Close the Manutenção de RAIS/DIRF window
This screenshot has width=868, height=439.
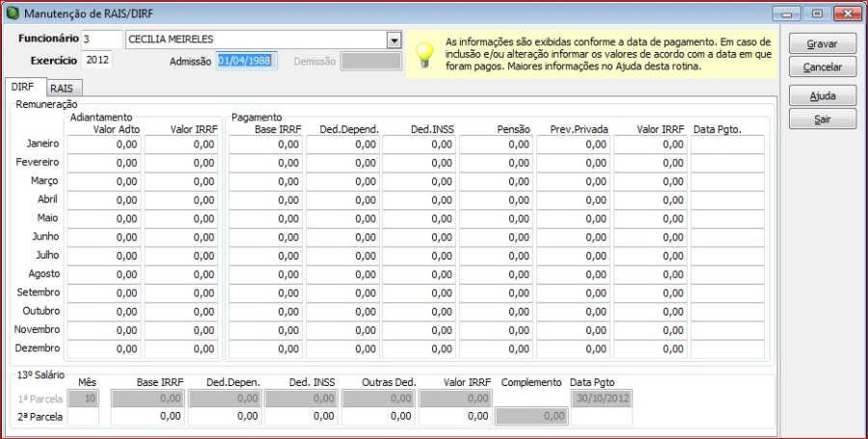pos(847,14)
